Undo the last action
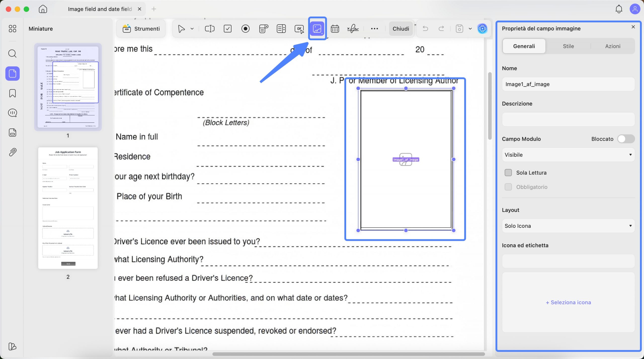Viewport: 644px width, 359px height. tap(425, 28)
